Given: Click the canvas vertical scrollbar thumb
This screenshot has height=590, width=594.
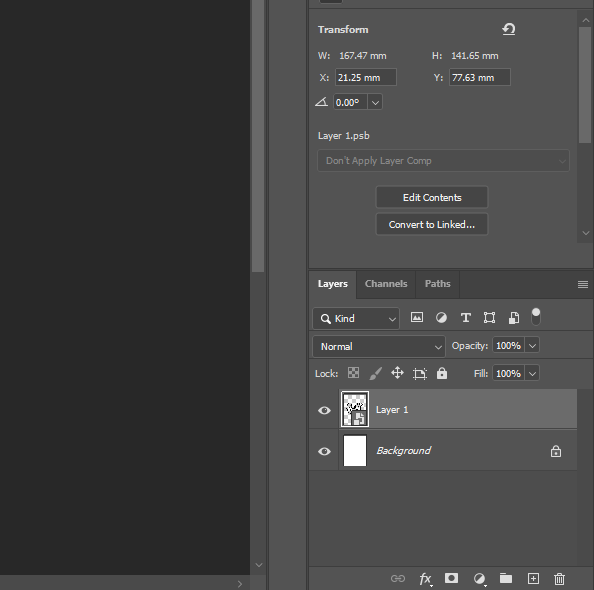Looking at the screenshot, I should 258,136.
